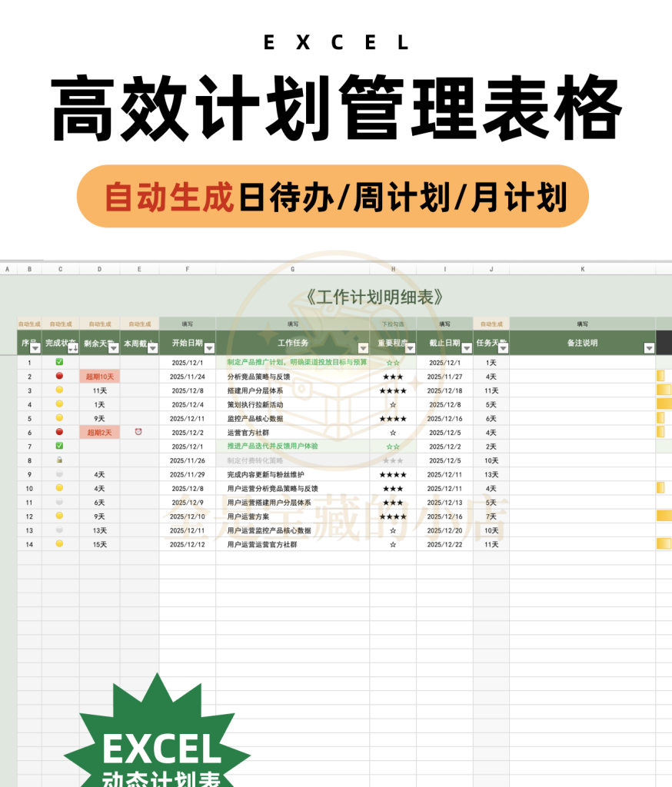The width and height of the screenshot is (672, 787).
Task: Click green checkmark status in row 7
Action: (x=59, y=446)
